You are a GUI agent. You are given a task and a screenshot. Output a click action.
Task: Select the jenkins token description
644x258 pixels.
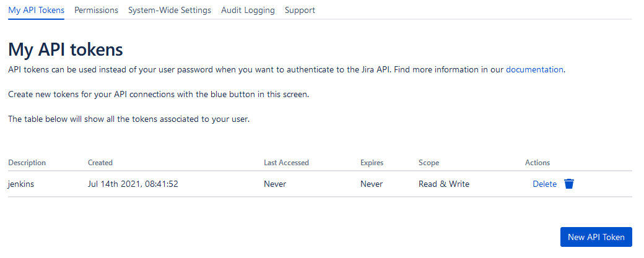tap(21, 184)
